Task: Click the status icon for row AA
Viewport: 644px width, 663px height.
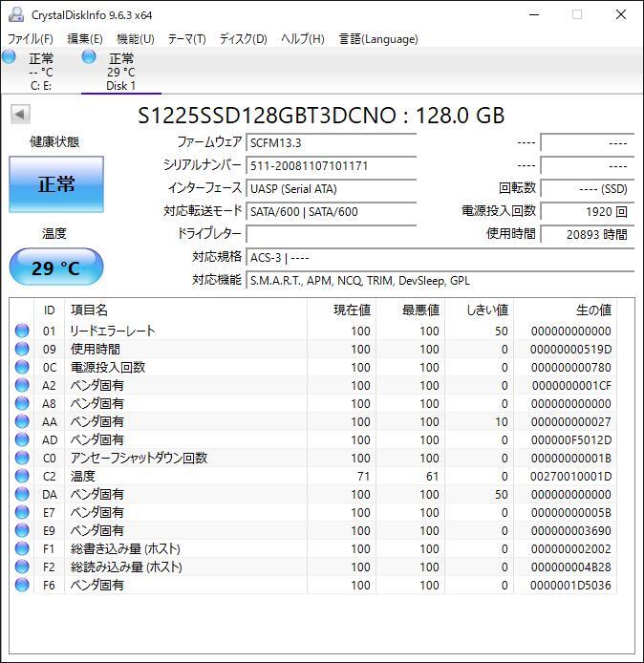Action: (22, 421)
